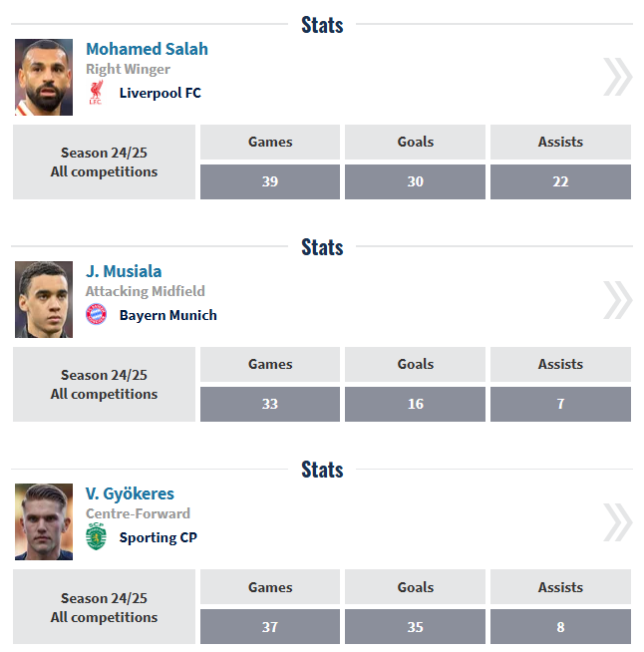Open J. Musiala's player profile photo
This screenshot has height=652, width=644.
click(44, 300)
